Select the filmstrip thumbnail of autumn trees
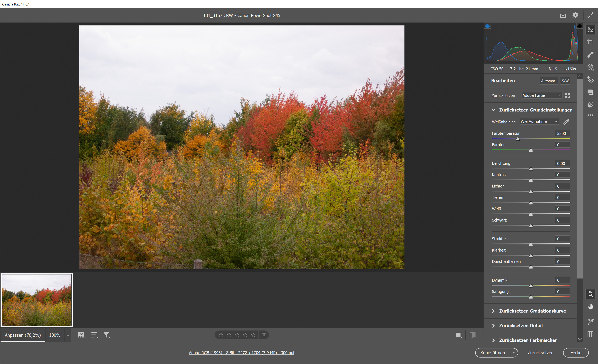Viewport: 598px width, 364px height. click(37, 300)
